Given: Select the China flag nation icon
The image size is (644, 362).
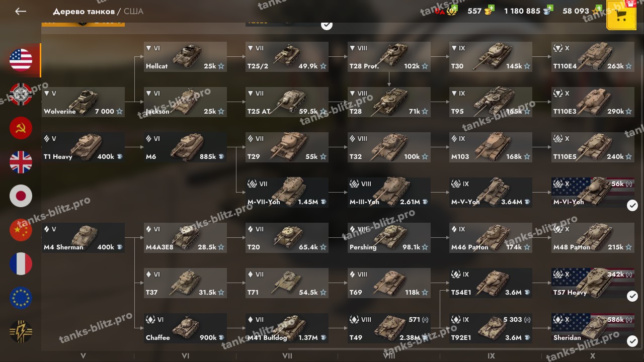Looking at the screenshot, I should click(21, 230).
